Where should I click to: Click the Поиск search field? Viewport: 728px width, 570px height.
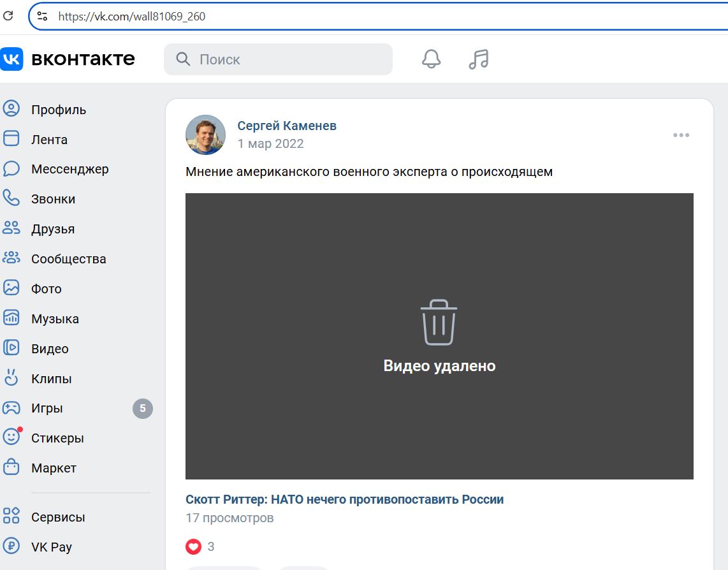click(x=278, y=59)
